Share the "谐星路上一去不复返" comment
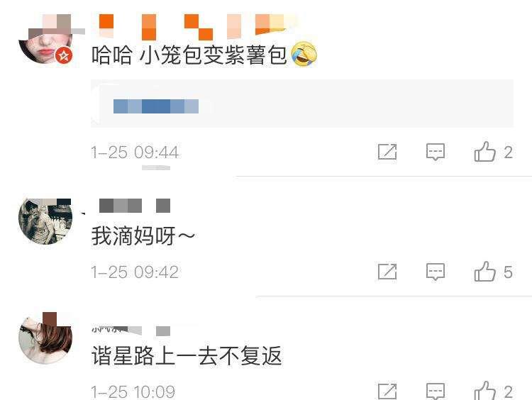The image size is (532, 400). click(387, 391)
